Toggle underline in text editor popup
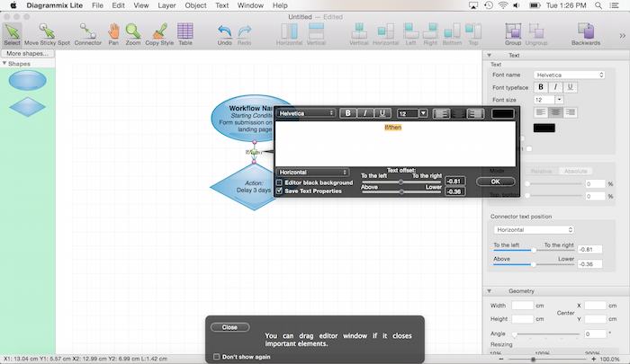Screen dimensions: 630x364 tap(382, 113)
